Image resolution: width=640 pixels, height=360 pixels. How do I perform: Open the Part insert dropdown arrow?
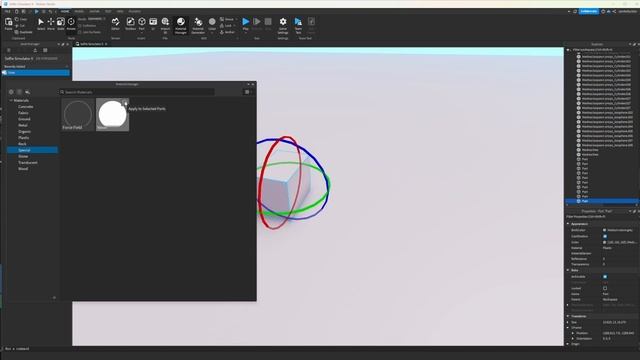(142, 32)
